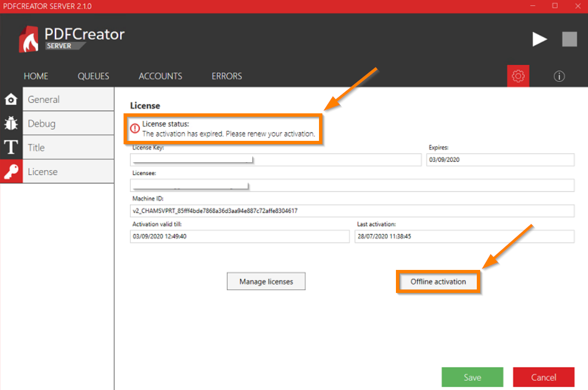
Task: Click the Expires date field
Action: pyautogui.click(x=500, y=159)
